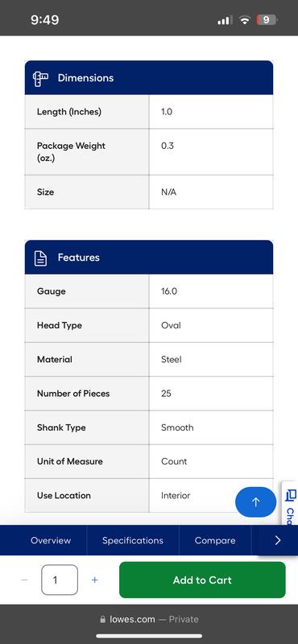Screen dimensions: 298x644
Task: Click the Dimensions ruler icon
Action: (41, 78)
